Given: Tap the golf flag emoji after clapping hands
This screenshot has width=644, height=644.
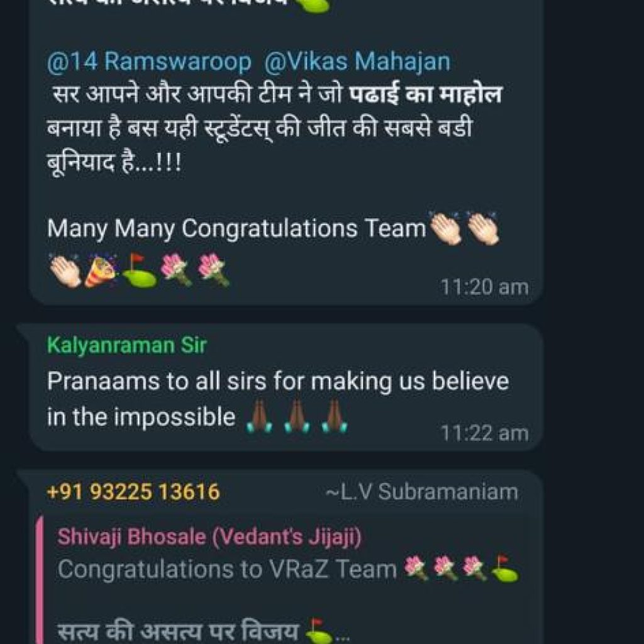Looking at the screenshot, I should click(140, 270).
